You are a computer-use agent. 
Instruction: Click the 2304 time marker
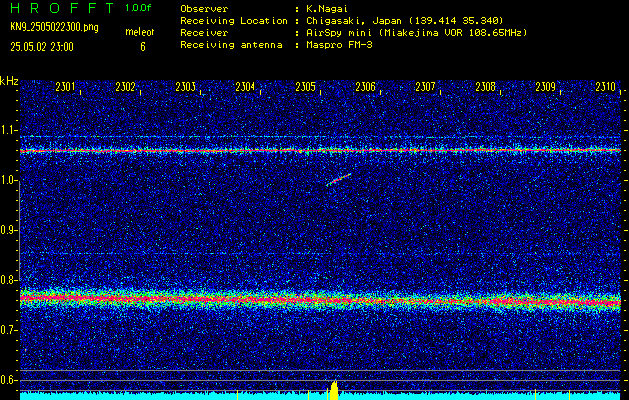pos(245,87)
